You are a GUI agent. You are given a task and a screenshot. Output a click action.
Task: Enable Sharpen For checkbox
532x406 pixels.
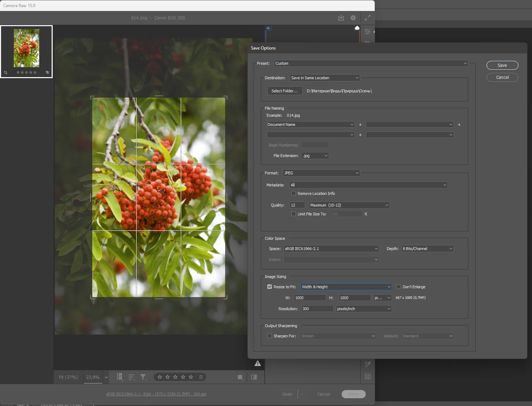click(x=269, y=336)
